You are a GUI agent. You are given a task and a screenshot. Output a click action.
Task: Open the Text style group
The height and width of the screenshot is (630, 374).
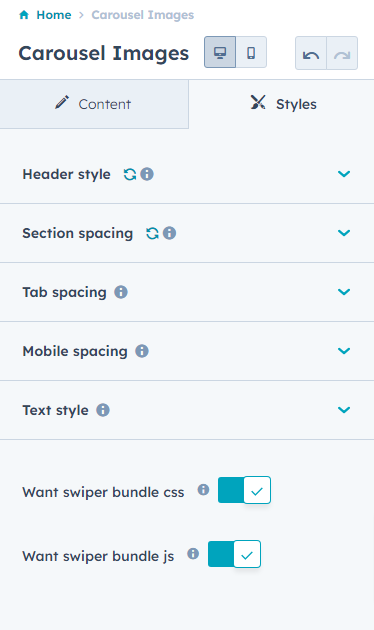187,410
